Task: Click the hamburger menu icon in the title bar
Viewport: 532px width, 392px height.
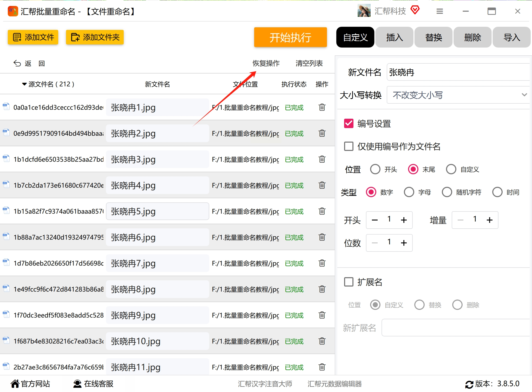Action: click(x=439, y=11)
